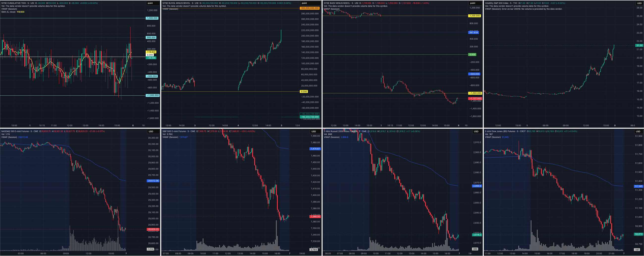The height and width of the screenshot is (256, 644).
Task: Click the VWAP error message on Volatility chart
Action: point(524,9)
